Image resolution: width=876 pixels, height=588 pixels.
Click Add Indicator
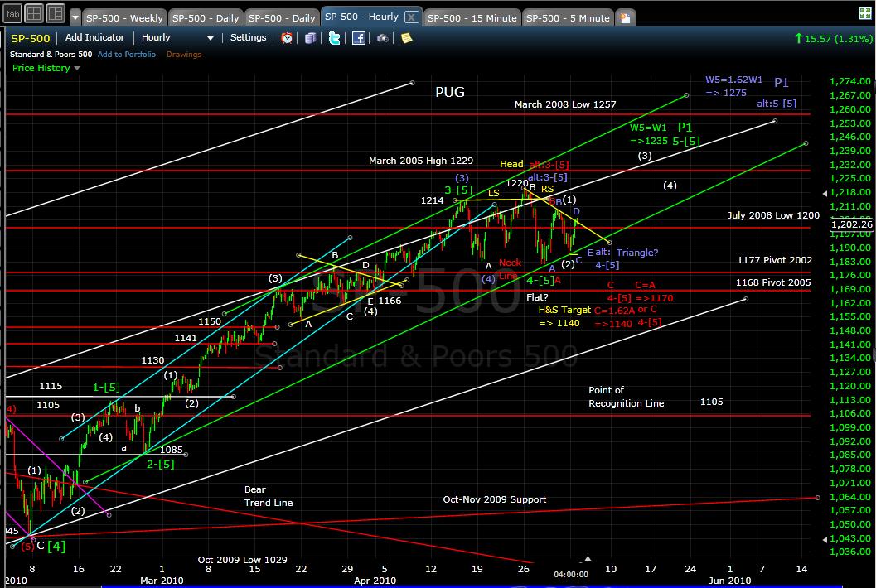point(95,37)
